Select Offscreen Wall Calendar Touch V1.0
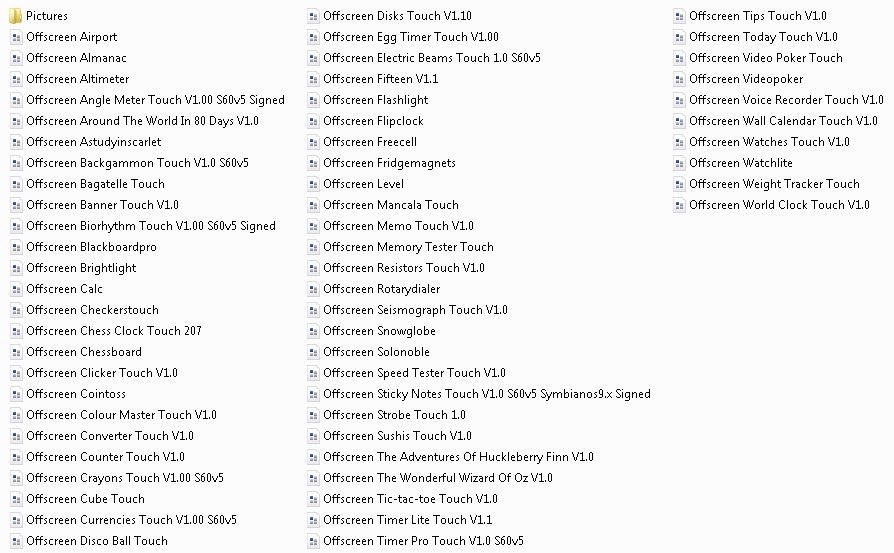 click(783, 121)
